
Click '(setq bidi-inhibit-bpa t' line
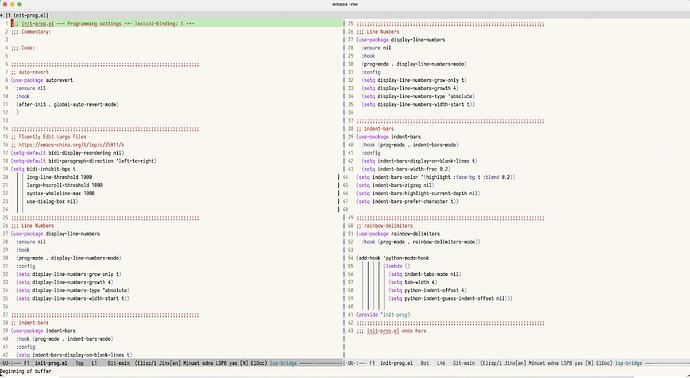[43, 169]
